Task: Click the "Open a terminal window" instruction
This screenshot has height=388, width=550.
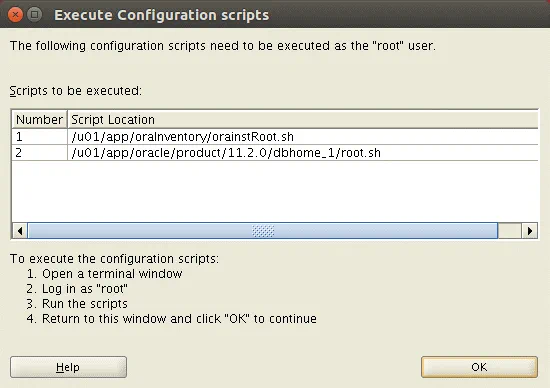Action: click(x=112, y=274)
